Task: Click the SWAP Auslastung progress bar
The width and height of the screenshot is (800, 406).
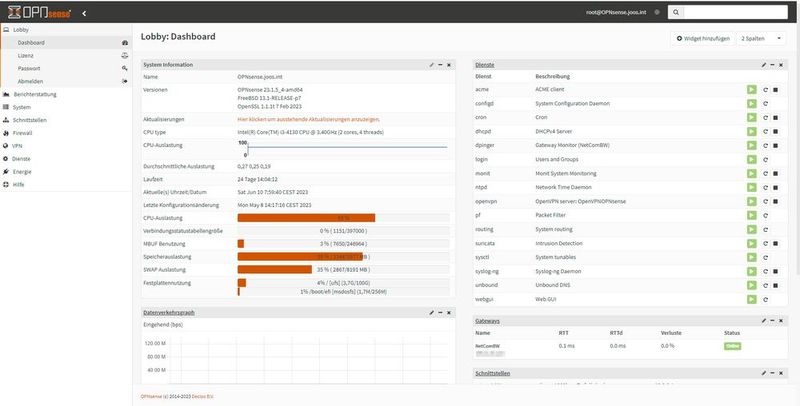Action: (x=343, y=269)
